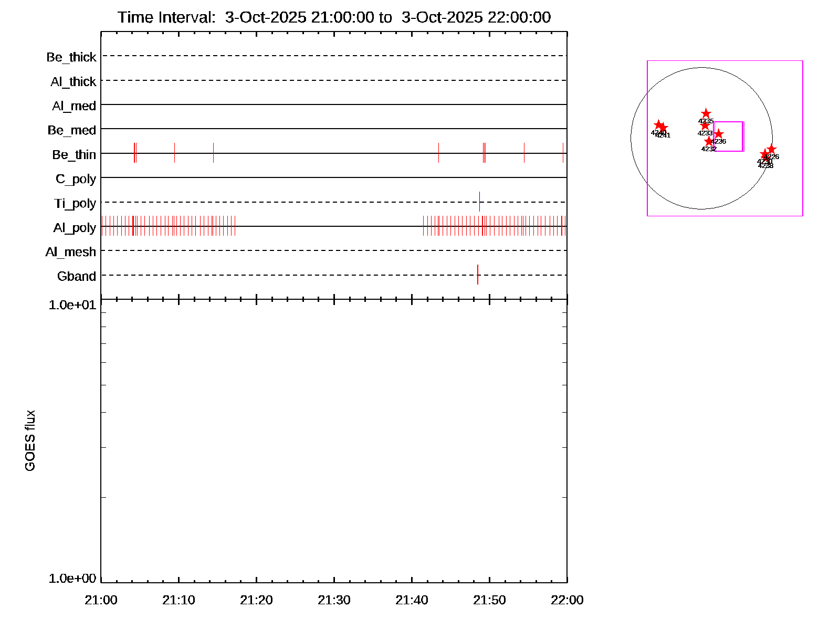Click the 21:30 time axis label
Image resolution: width=840 pixels, height=630 pixels.
coord(334,600)
